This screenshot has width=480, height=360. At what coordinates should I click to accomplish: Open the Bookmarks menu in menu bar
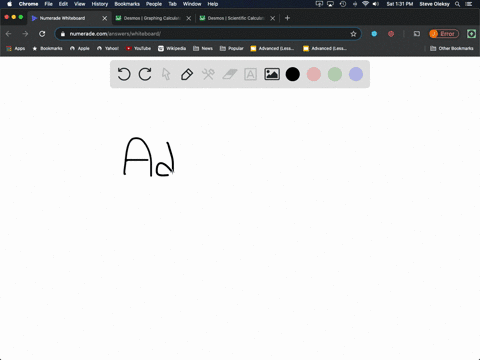pos(127,4)
